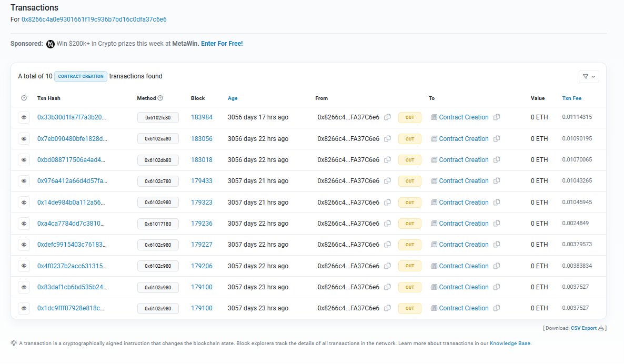Click the MetaWin sponsor logo icon
The height and width of the screenshot is (364, 624).
click(51, 44)
